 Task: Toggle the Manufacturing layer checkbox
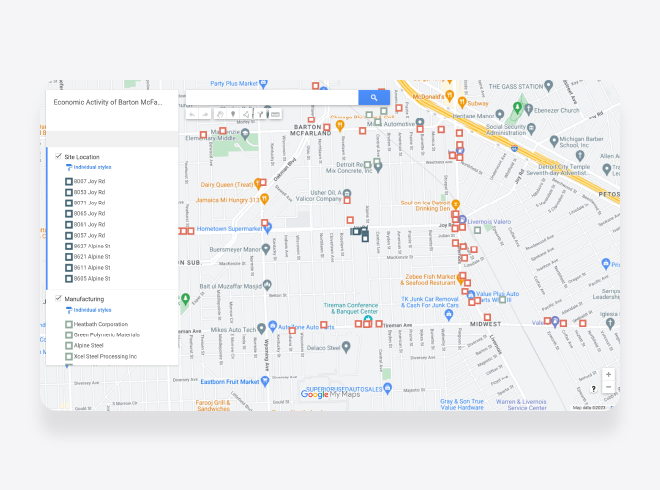point(59,298)
